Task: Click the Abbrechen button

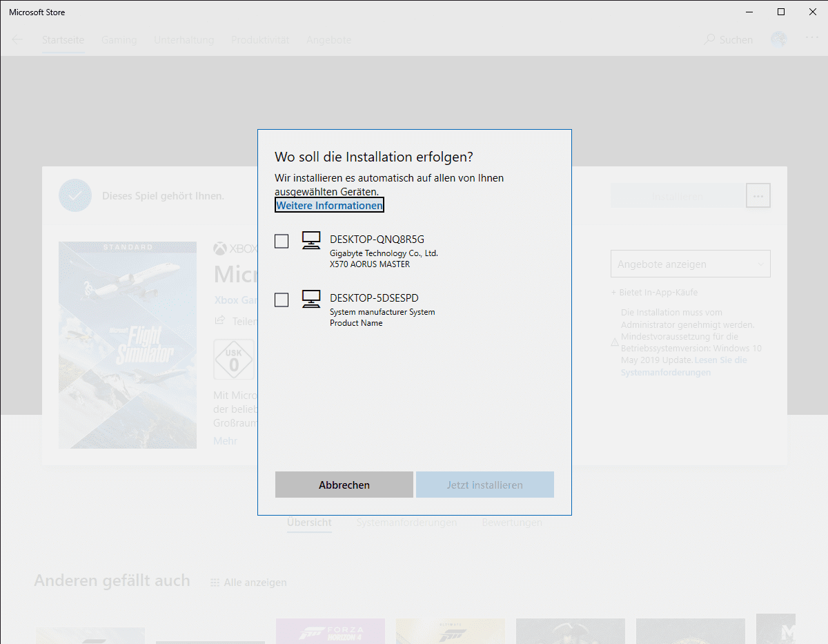Action: [344, 485]
